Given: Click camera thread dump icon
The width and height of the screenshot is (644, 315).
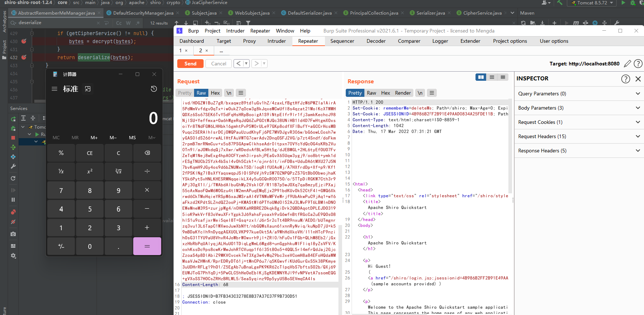Looking at the screenshot, I should (13, 234).
